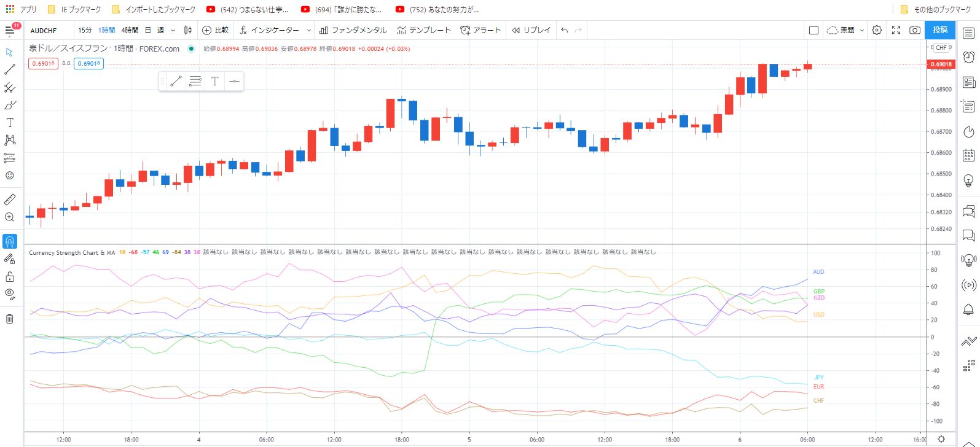
Task: Open the emoji icons tool
Action: pyautogui.click(x=10, y=176)
